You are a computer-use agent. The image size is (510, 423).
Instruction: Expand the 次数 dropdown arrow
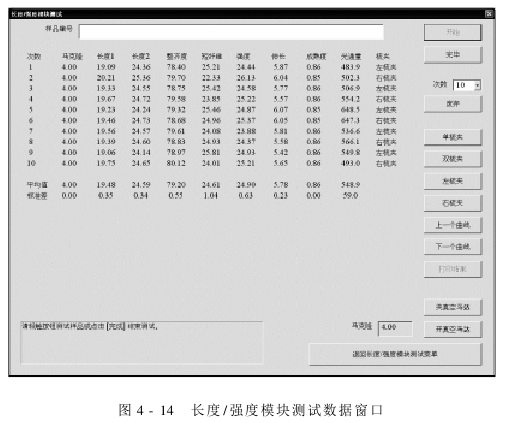(477, 85)
